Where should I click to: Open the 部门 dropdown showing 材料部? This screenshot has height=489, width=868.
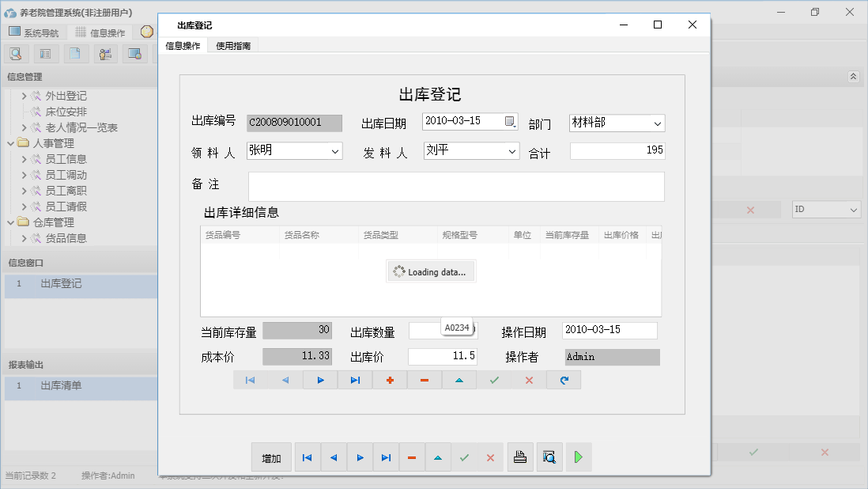658,123
